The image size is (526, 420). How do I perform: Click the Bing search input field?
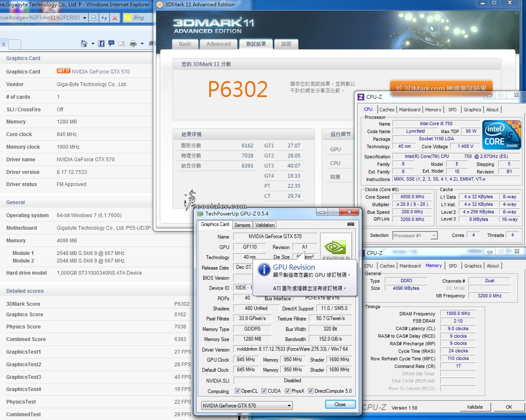(142, 18)
